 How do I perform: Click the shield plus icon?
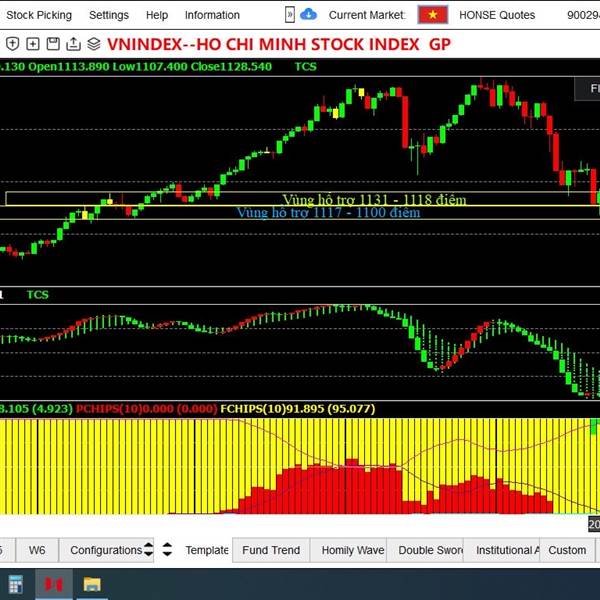13,44
